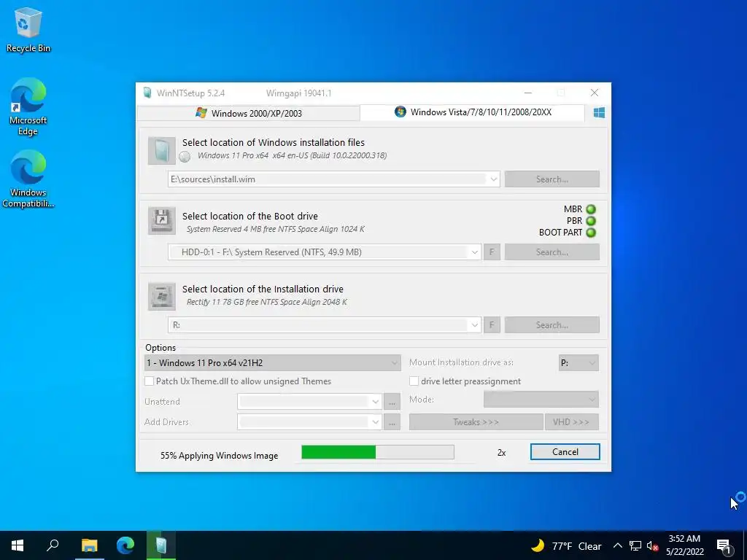Viewport: 747px width, 560px height.
Task: Launch Microsoft Edge from the taskbar
Action: tap(125, 545)
